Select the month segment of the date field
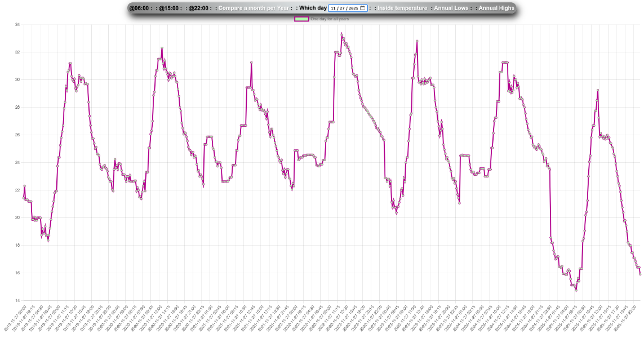This screenshot has height=338, width=644. [x=334, y=8]
